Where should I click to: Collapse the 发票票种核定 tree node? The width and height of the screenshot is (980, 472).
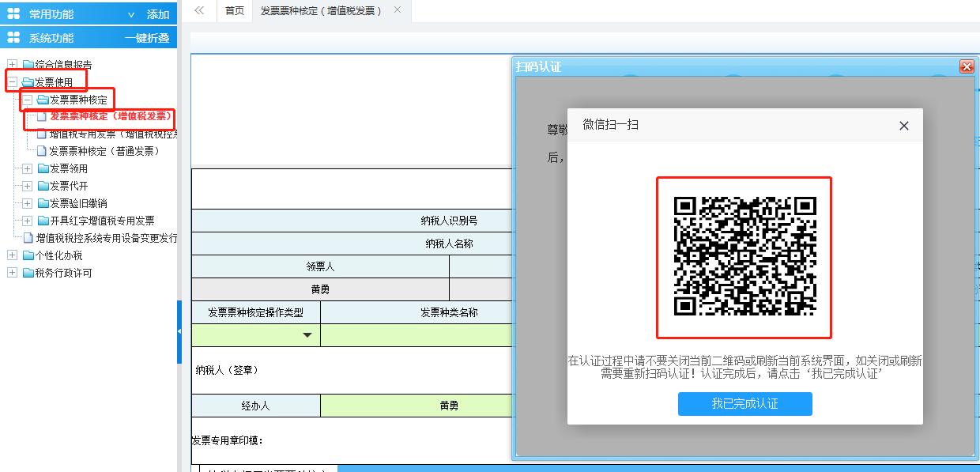coord(26,100)
